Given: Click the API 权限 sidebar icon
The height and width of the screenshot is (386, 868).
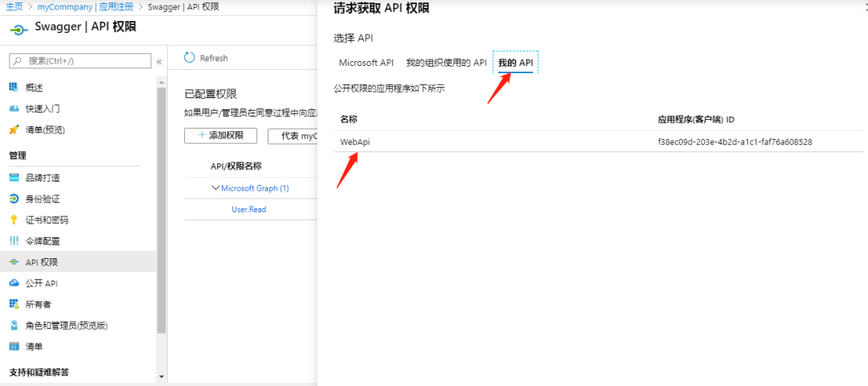Looking at the screenshot, I should pos(14,262).
